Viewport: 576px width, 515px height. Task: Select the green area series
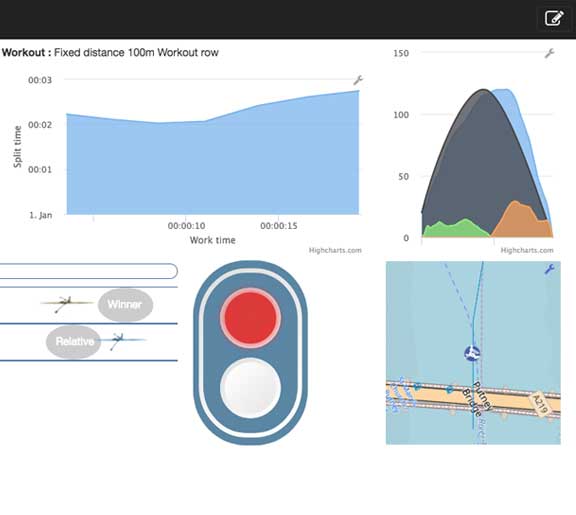tap(456, 229)
